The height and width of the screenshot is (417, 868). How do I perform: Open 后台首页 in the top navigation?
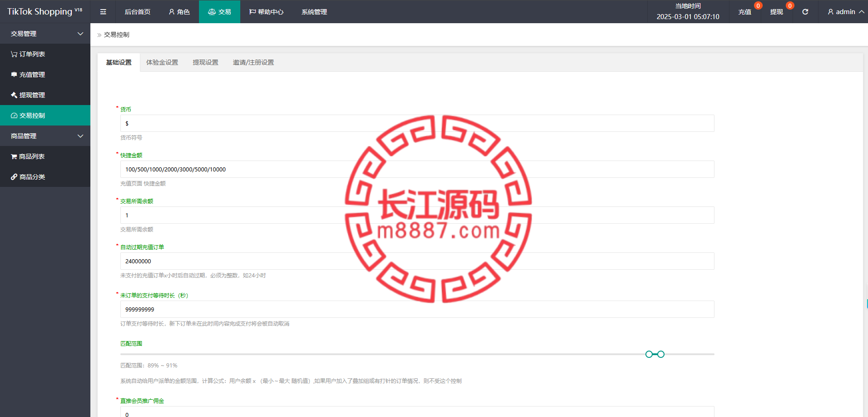point(138,12)
